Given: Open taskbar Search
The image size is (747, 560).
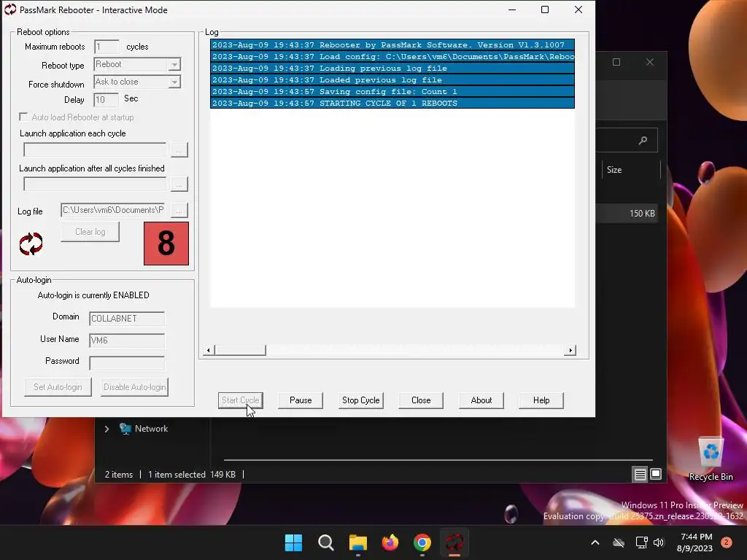Looking at the screenshot, I should (x=326, y=542).
